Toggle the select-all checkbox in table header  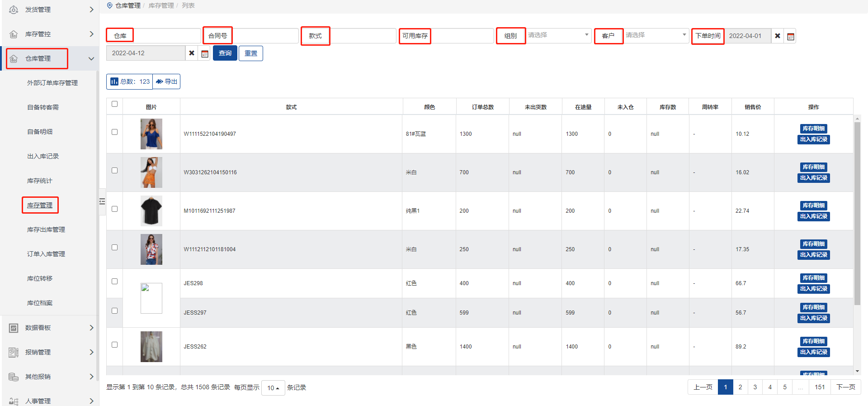[x=114, y=104]
